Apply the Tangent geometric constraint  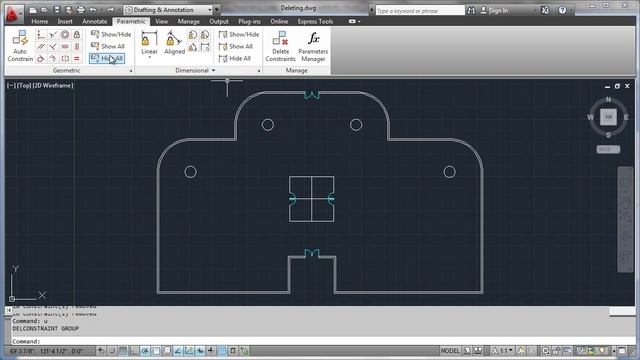41,58
